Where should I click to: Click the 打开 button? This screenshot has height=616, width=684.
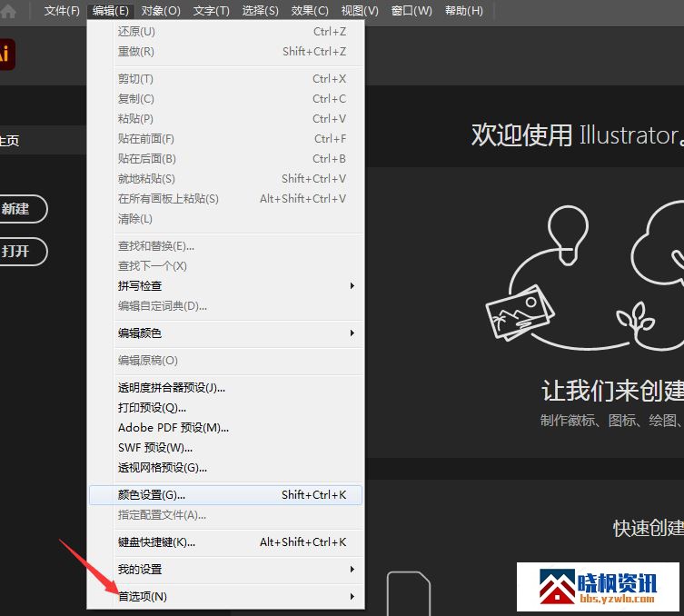[16, 252]
